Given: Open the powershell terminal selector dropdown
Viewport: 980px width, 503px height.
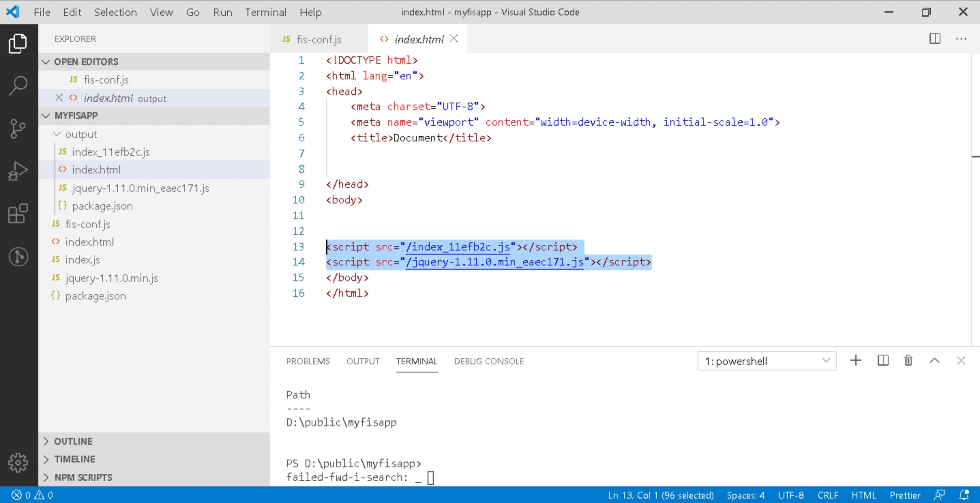Looking at the screenshot, I should coord(767,361).
